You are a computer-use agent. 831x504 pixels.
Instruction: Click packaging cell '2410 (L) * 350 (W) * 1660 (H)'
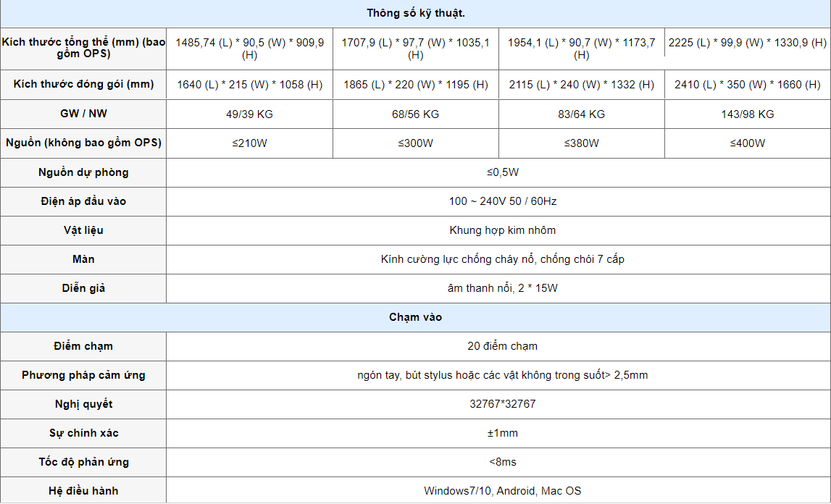pyautogui.click(x=747, y=84)
